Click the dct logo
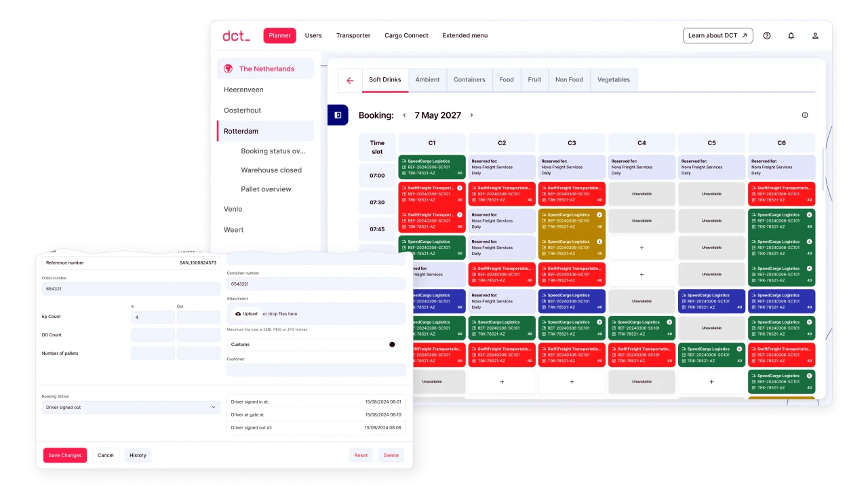Screen dimensions: 868x489 coord(236,36)
